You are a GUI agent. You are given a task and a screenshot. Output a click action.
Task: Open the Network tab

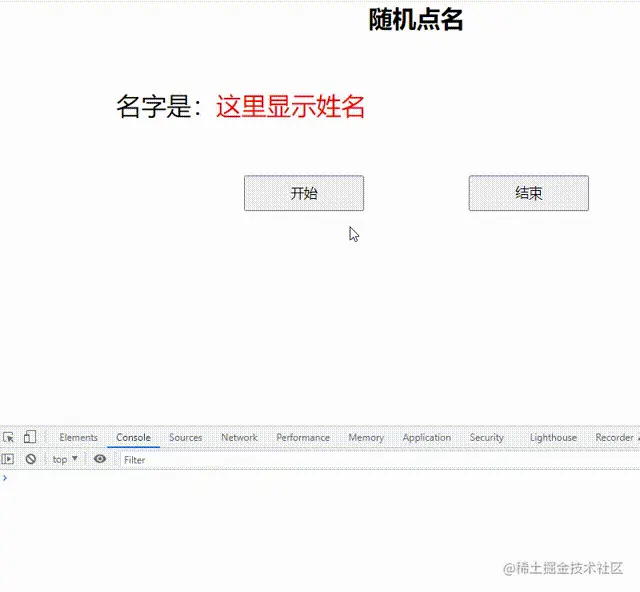click(239, 437)
